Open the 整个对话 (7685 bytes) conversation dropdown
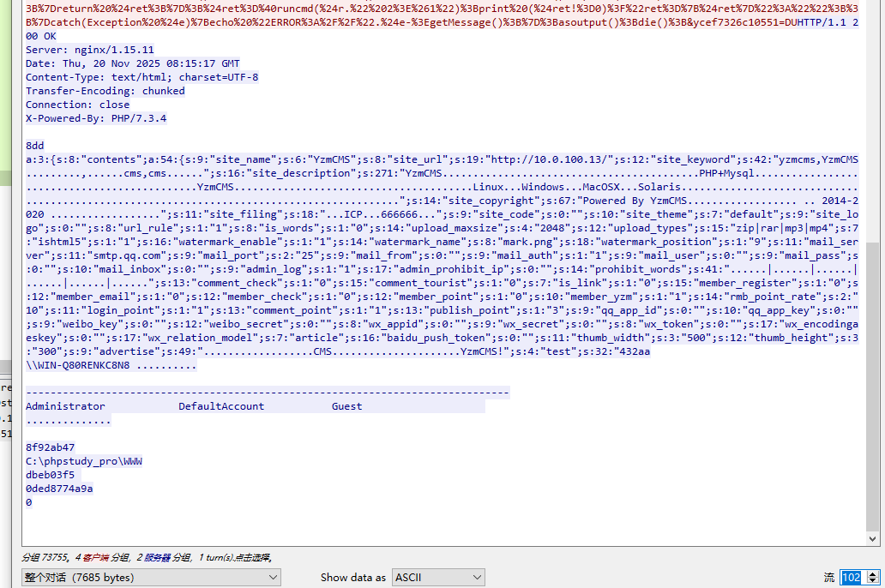 [x=150, y=578]
